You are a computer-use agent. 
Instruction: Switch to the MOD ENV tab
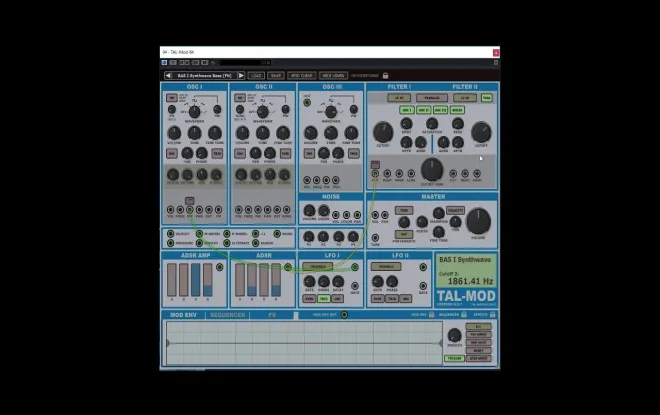183,315
